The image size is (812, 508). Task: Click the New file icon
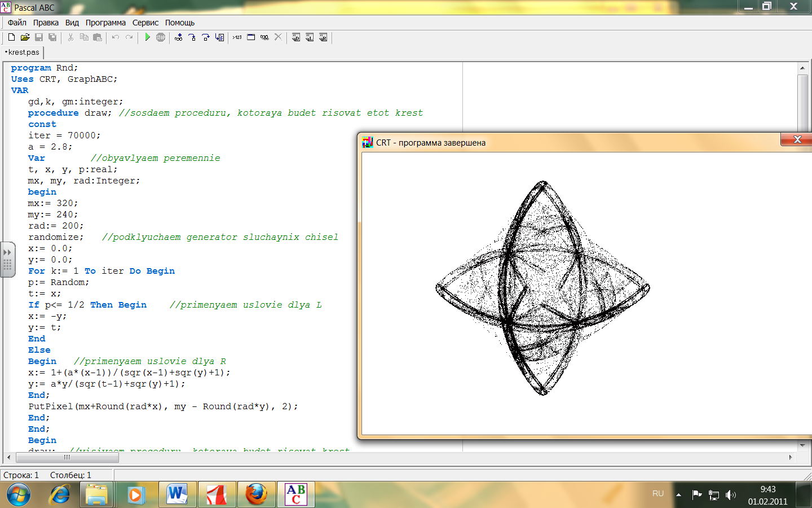click(x=11, y=37)
